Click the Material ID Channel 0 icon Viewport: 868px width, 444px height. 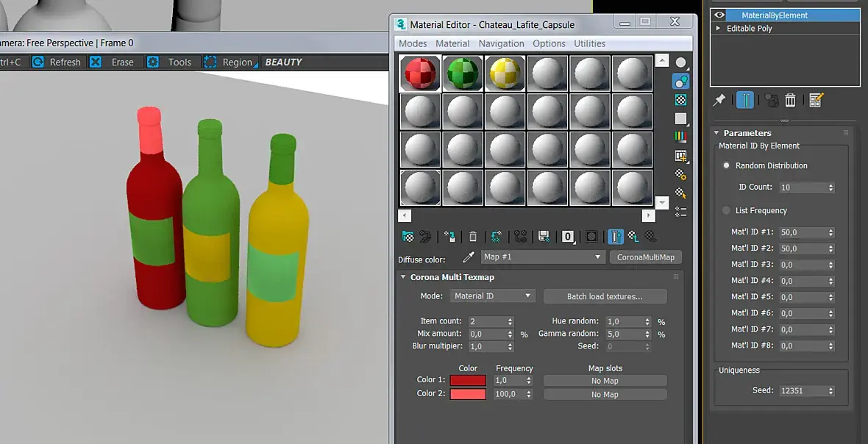pos(568,237)
